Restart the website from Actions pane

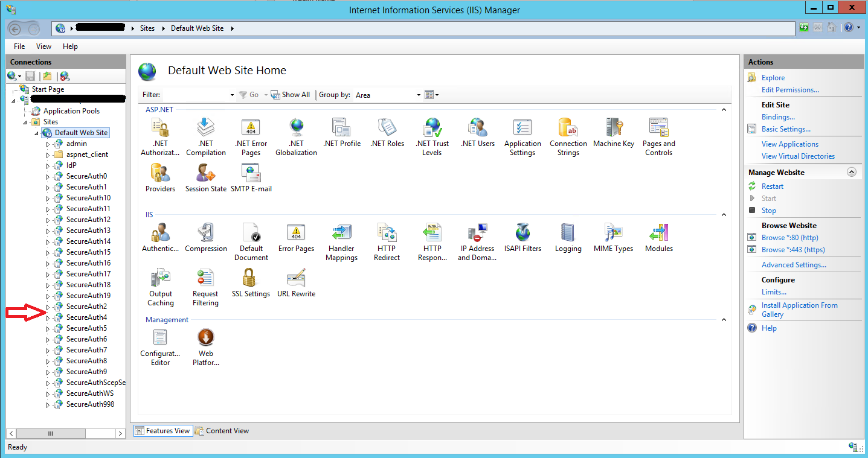(773, 186)
